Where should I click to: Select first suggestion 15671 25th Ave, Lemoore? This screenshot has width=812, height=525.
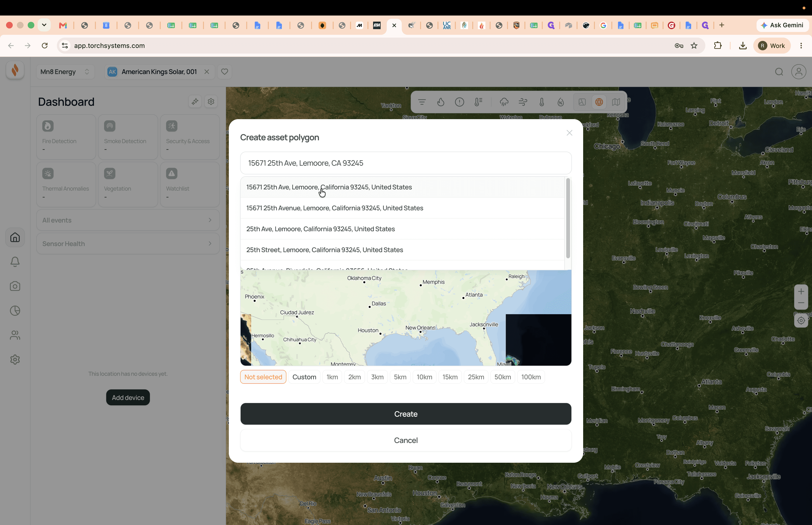click(402, 187)
